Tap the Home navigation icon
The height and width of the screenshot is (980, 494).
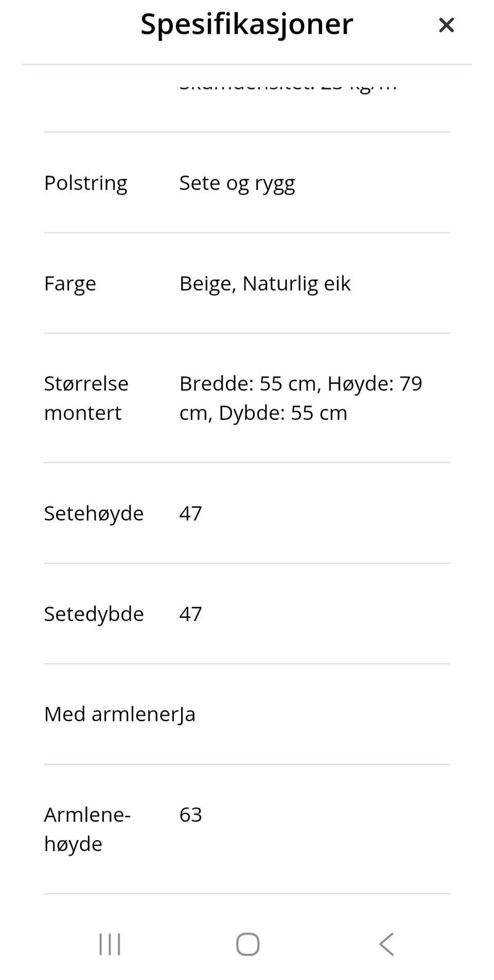pos(247,943)
